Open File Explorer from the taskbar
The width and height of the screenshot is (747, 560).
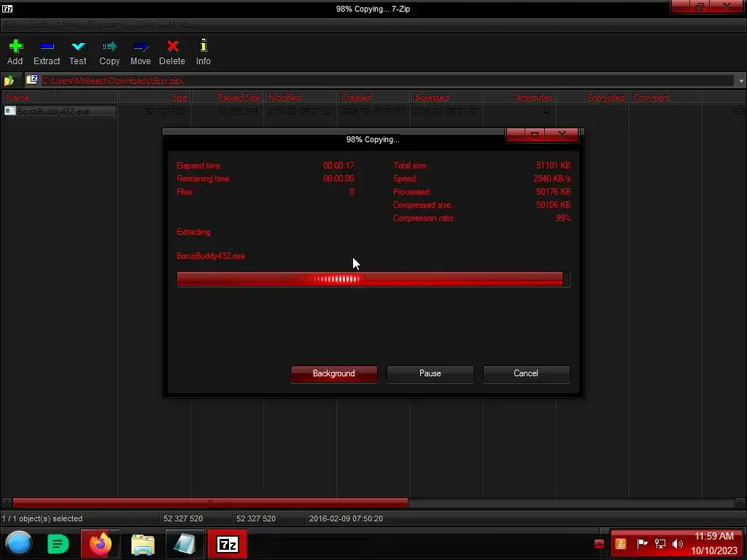142,544
